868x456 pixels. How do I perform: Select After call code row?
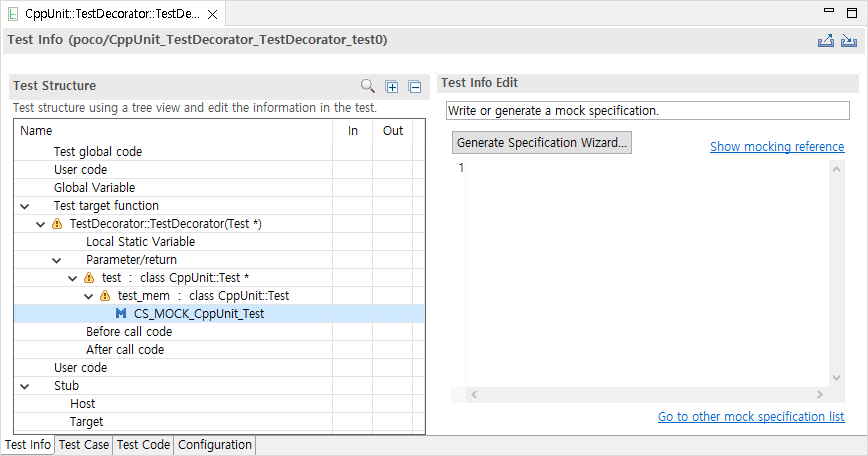(x=219, y=350)
